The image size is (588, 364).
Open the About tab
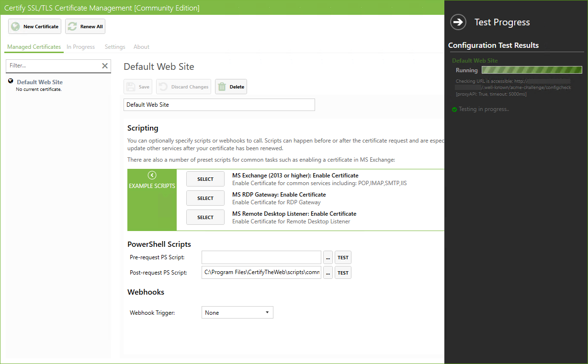[x=141, y=47]
